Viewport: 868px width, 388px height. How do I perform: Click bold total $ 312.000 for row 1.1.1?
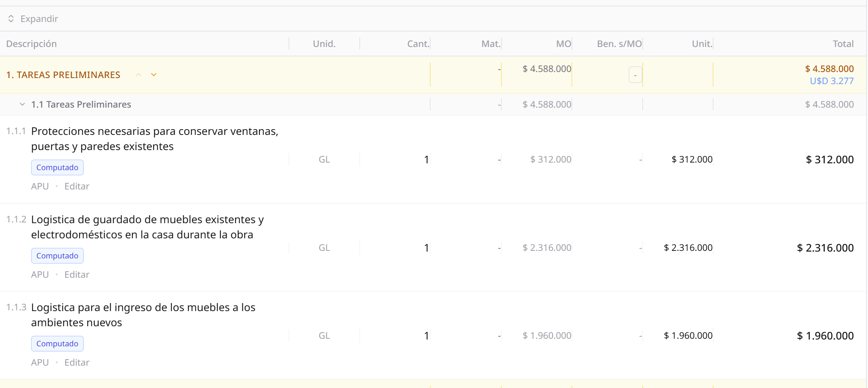pos(830,160)
